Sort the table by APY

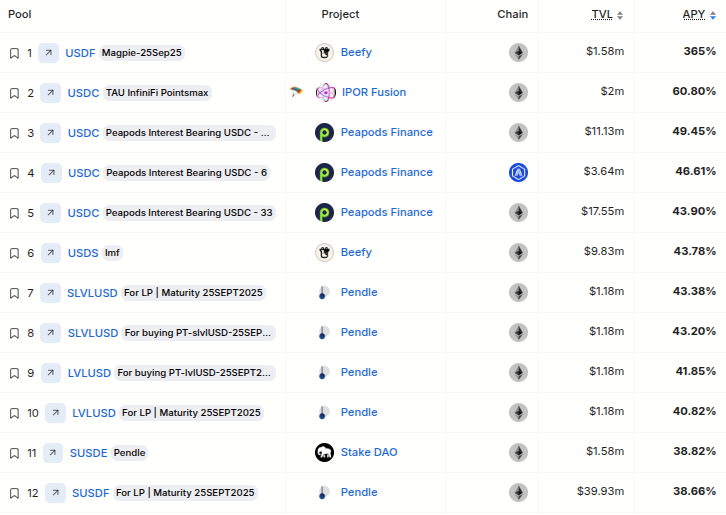click(x=699, y=15)
